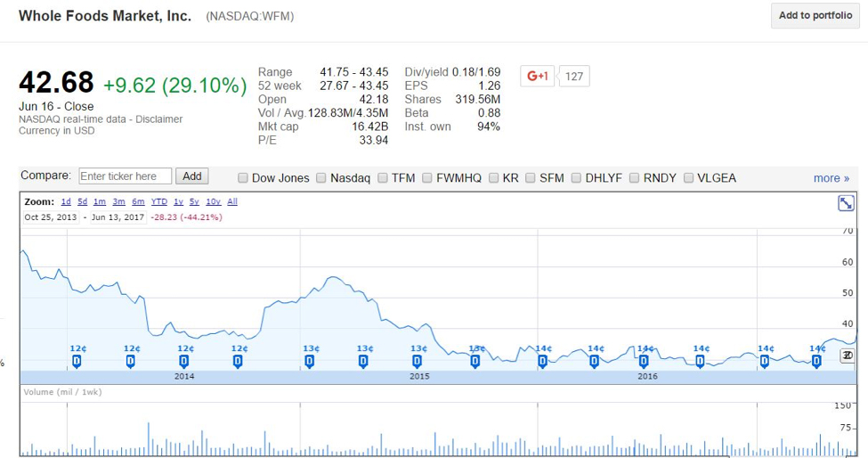Click the 14¢ dividend marker near 2016 start

[x=542, y=362]
